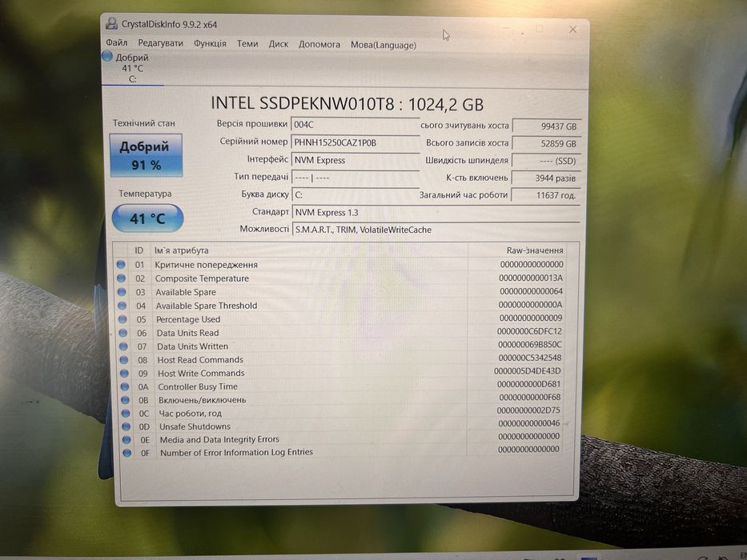Click the status orb beside Критичне попередження
The height and width of the screenshot is (560, 747).
(x=121, y=264)
